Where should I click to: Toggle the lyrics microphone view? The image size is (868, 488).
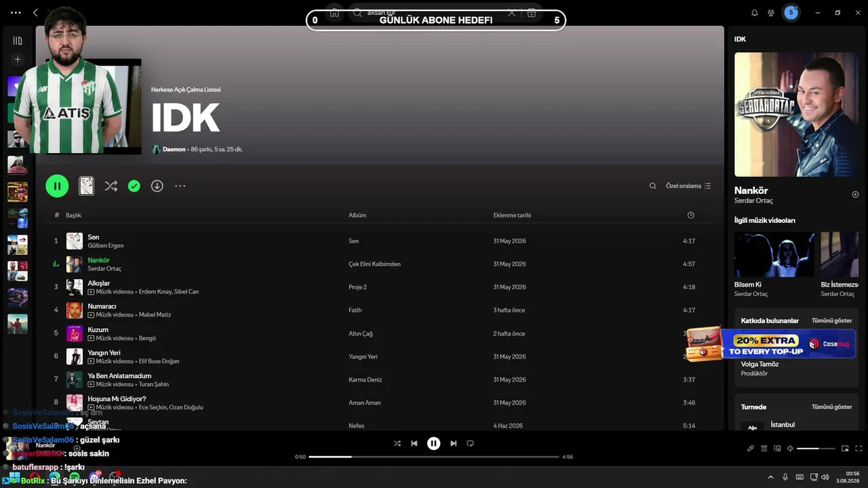[x=751, y=448]
